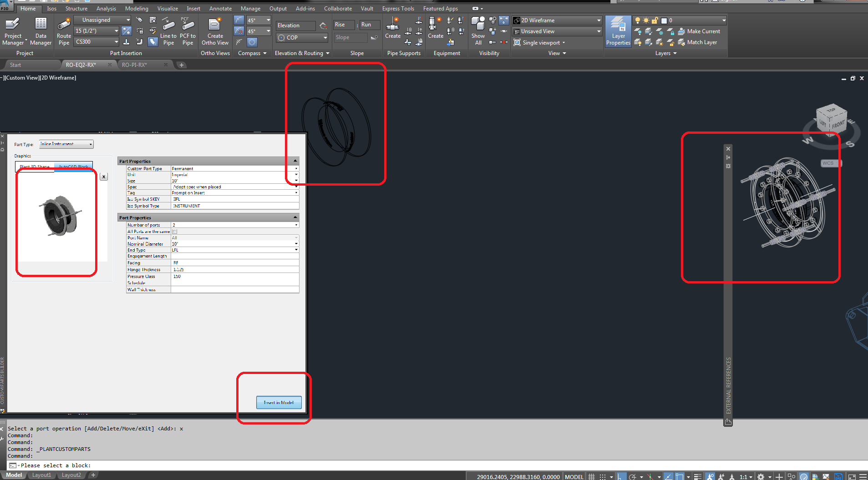Open the Data Manager
The image size is (868, 480).
coord(41,30)
